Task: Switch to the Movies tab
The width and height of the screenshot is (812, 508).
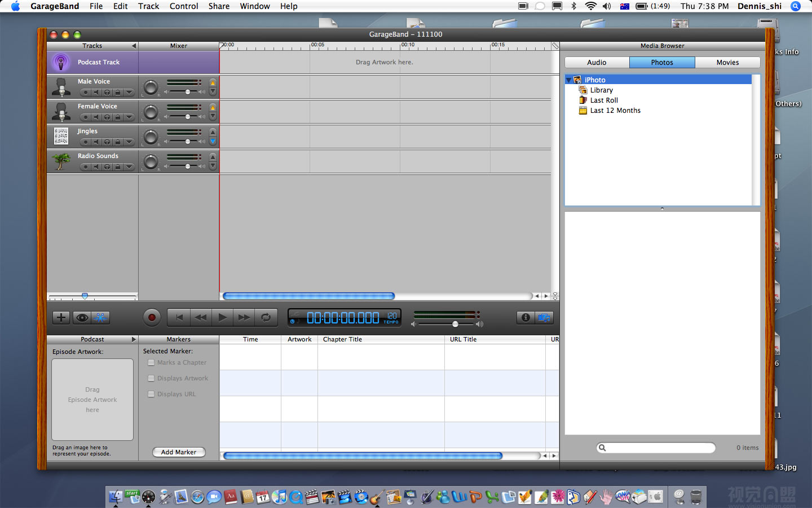Action: (727, 62)
